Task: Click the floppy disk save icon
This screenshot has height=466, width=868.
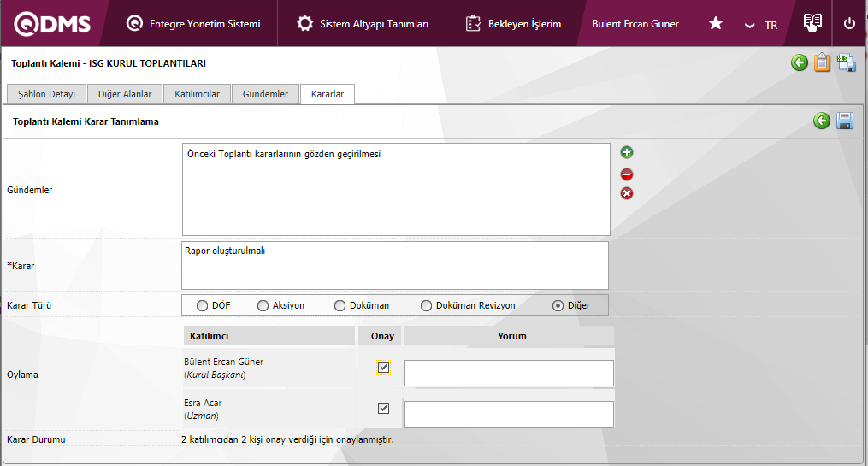Action: coord(845,121)
